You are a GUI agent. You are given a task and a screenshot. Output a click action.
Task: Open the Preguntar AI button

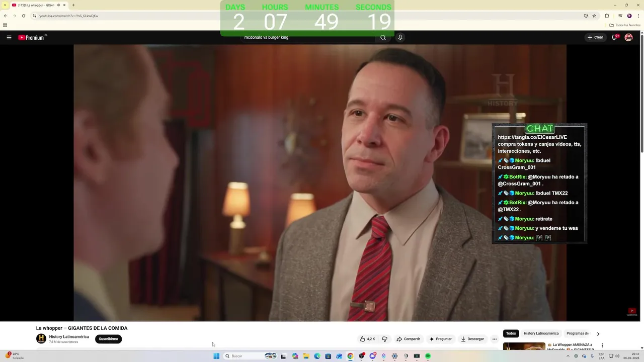click(x=440, y=339)
